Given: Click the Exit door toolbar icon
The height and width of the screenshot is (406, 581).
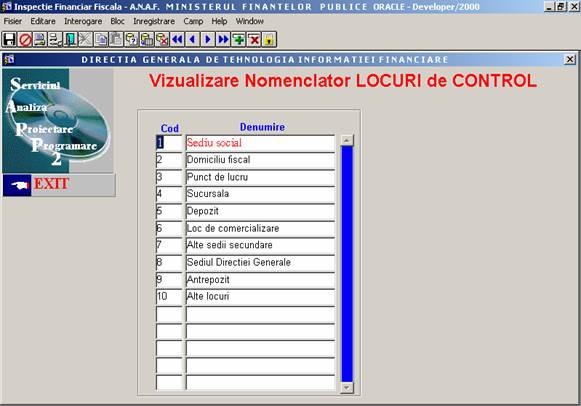Looking at the screenshot, I should pyautogui.click(x=70, y=39).
